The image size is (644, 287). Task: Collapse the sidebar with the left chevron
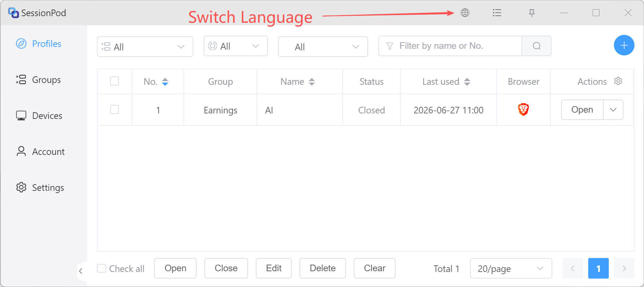pos(81,271)
